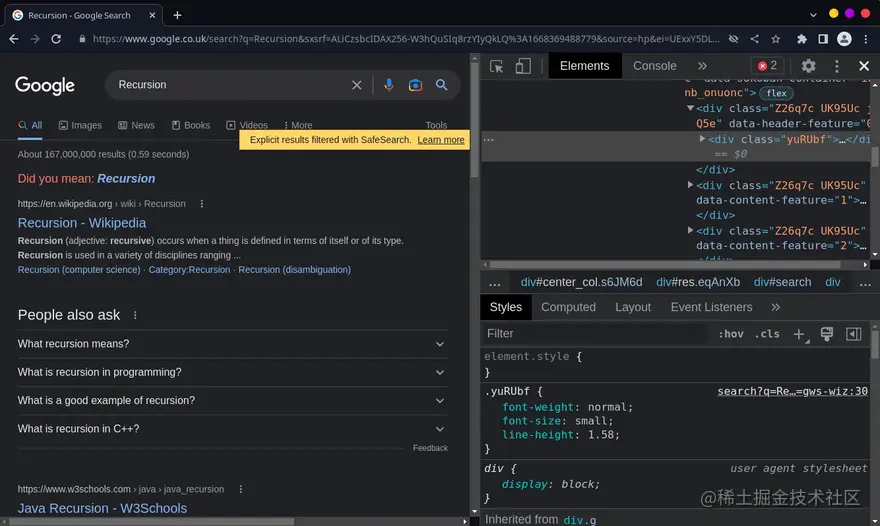Open Learn more SafeSearch link
Viewport: 880px width, 526px height.
tap(441, 140)
